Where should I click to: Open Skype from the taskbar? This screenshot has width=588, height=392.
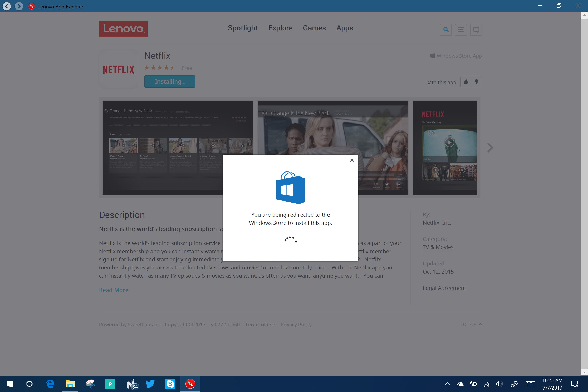tap(170, 384)
